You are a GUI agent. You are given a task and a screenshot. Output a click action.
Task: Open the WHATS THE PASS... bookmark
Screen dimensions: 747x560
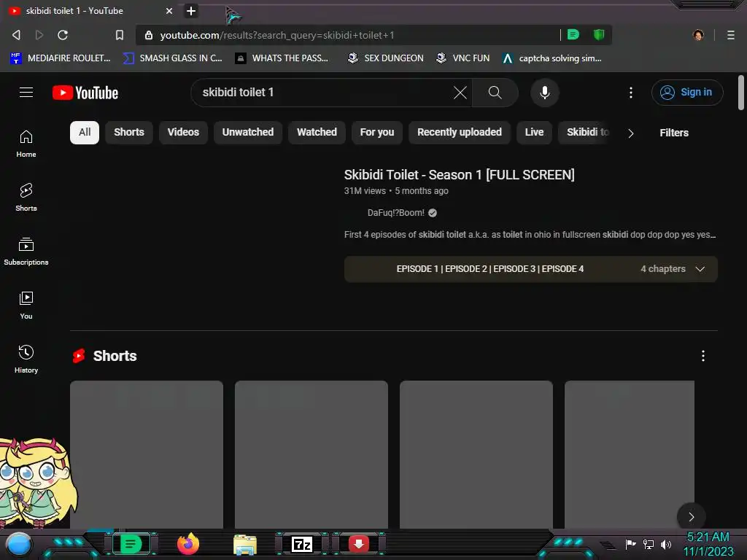pos(282,58)
